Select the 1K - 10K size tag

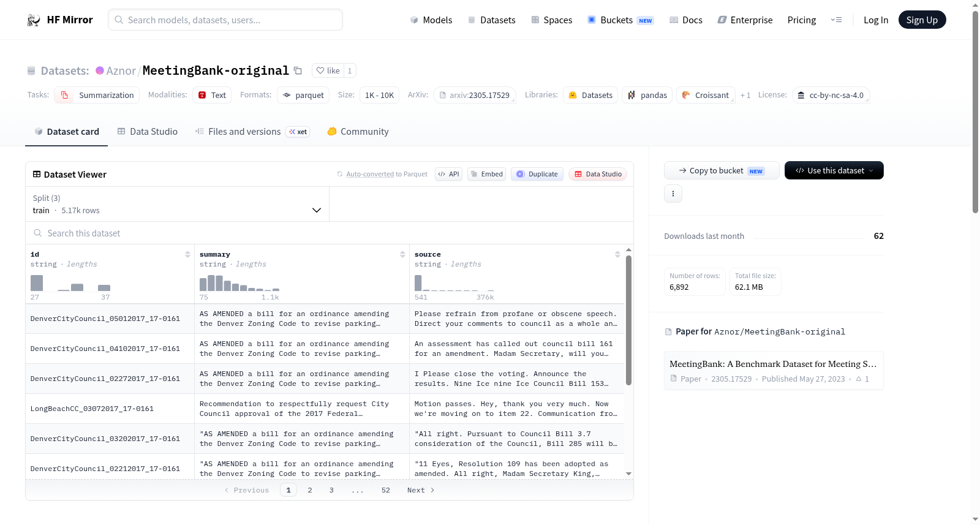tap(379, 95)
